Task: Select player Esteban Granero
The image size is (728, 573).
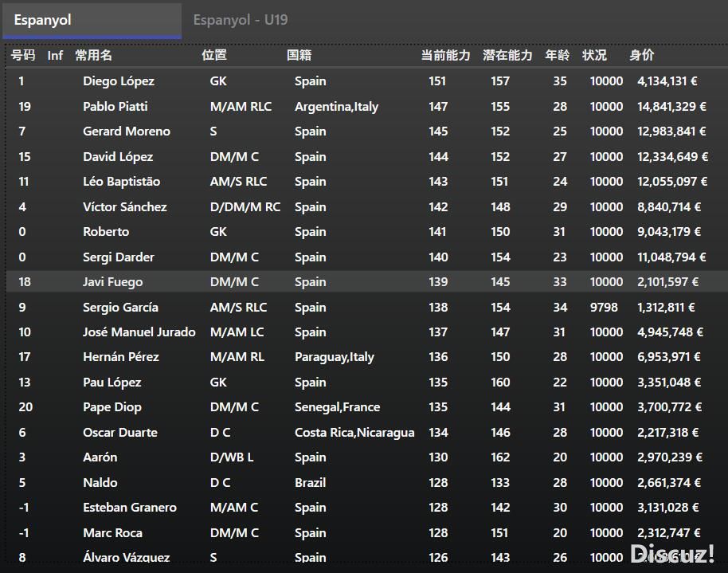Action: pos(130,508)
